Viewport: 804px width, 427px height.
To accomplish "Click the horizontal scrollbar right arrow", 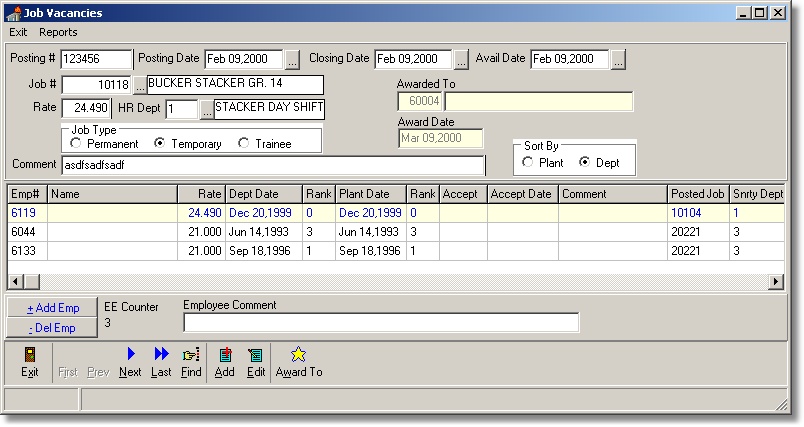I will [x=776, y=282].
